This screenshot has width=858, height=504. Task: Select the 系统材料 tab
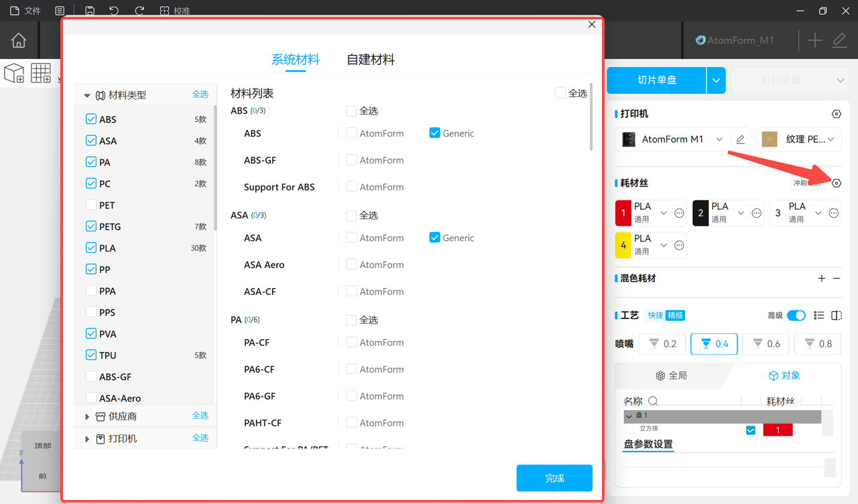296,60
